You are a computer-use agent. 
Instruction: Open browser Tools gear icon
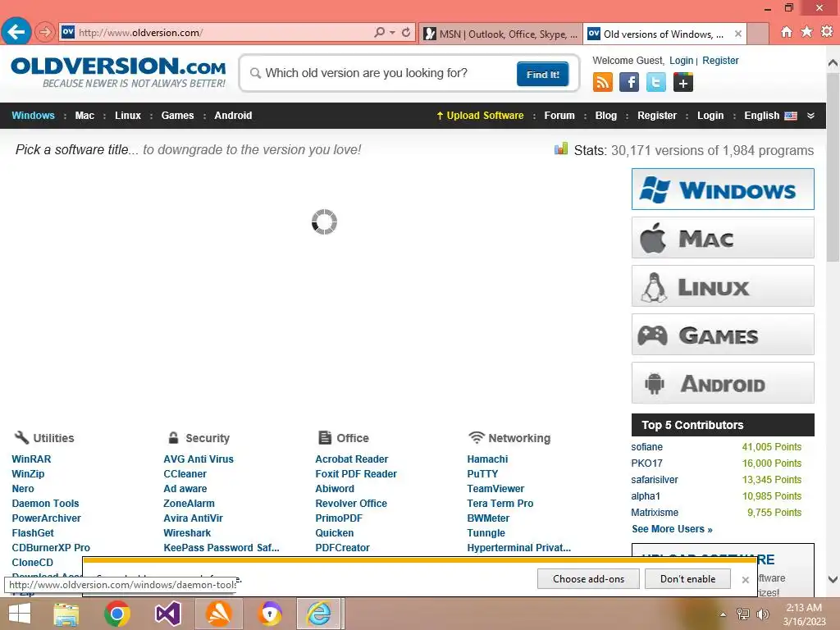click(827, 32)
